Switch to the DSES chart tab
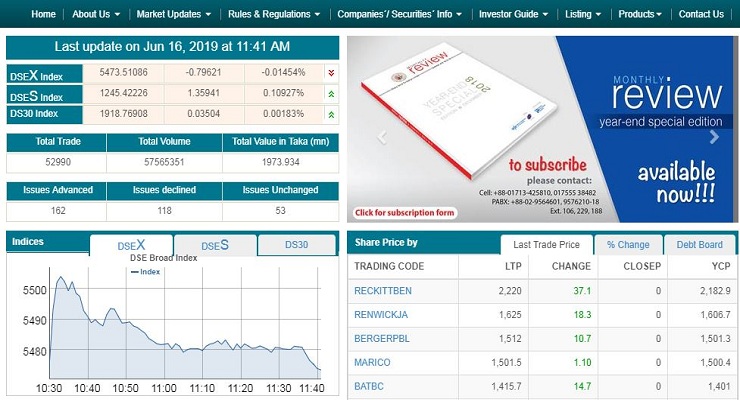The image size is (740, 400). [x=215, y=245]
